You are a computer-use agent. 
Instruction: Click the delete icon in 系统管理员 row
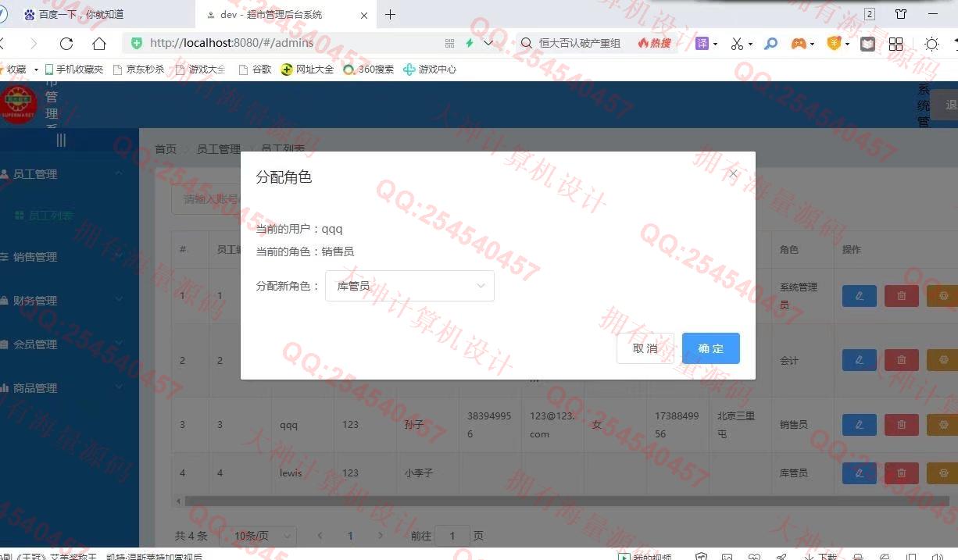click(x=902, y=296)
